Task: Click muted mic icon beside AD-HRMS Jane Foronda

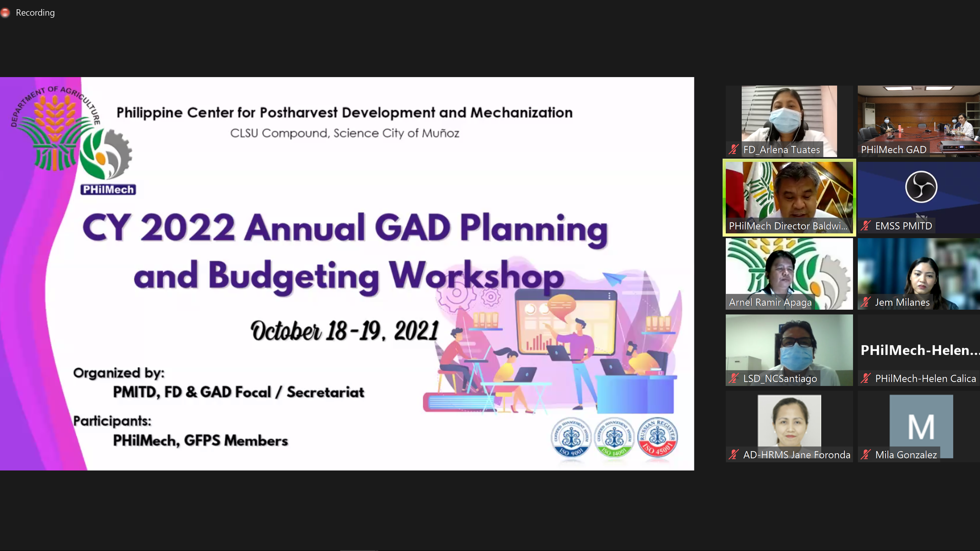Action: 733,455
